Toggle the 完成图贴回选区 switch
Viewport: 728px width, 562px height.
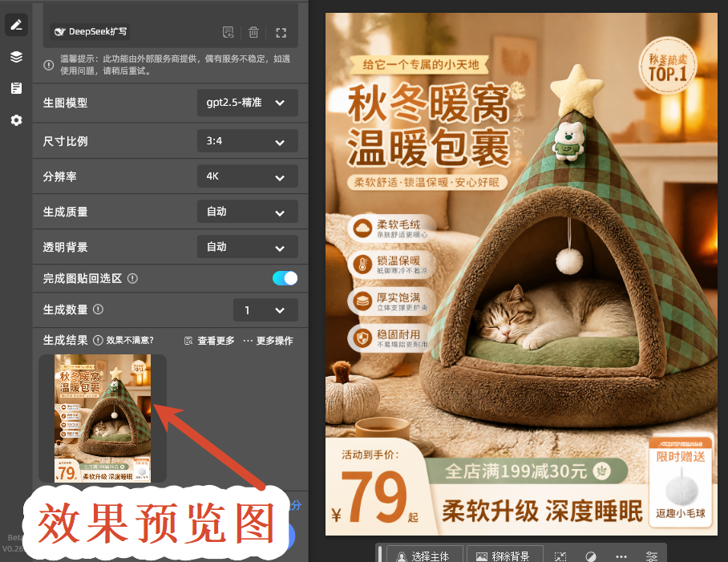[x=285, y=278]
